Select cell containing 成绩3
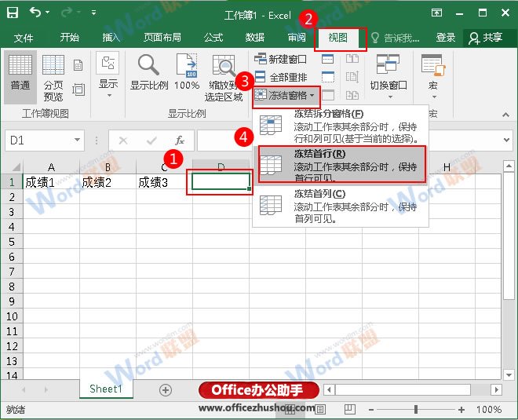Image resolution: width=518 pixels, height=420 pixels. click(164, 182)
